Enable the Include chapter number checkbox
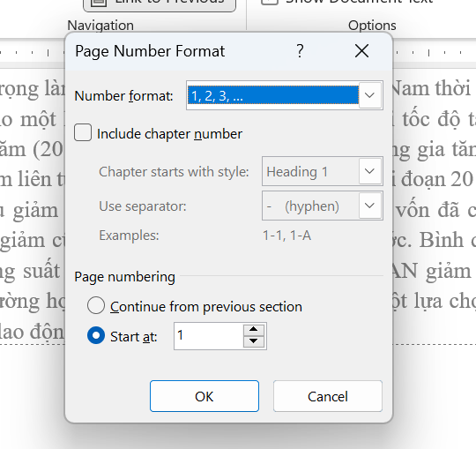This screenshot has height=449, width=476. [x=83, y=132]
